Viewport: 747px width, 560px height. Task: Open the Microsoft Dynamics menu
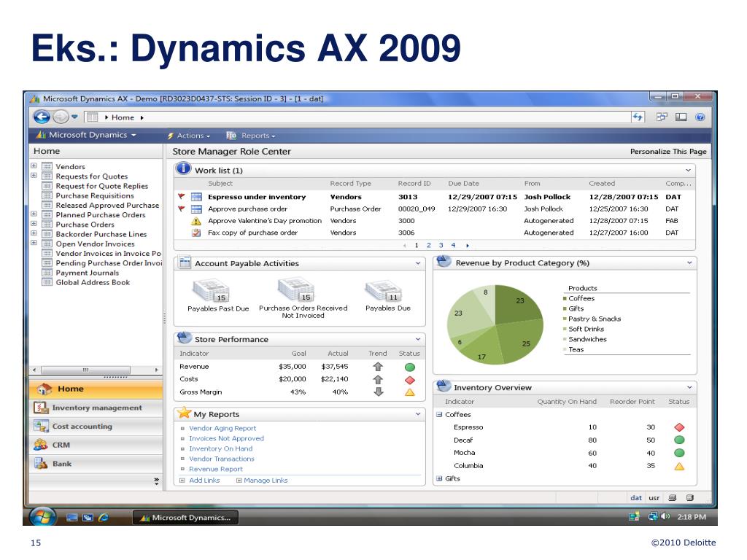(86, 135)
